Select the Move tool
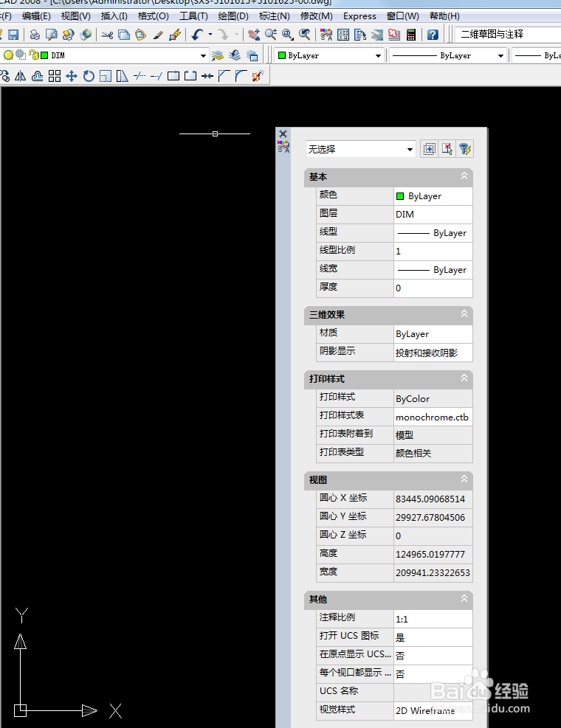561x728 pixels. click(71, 76)
